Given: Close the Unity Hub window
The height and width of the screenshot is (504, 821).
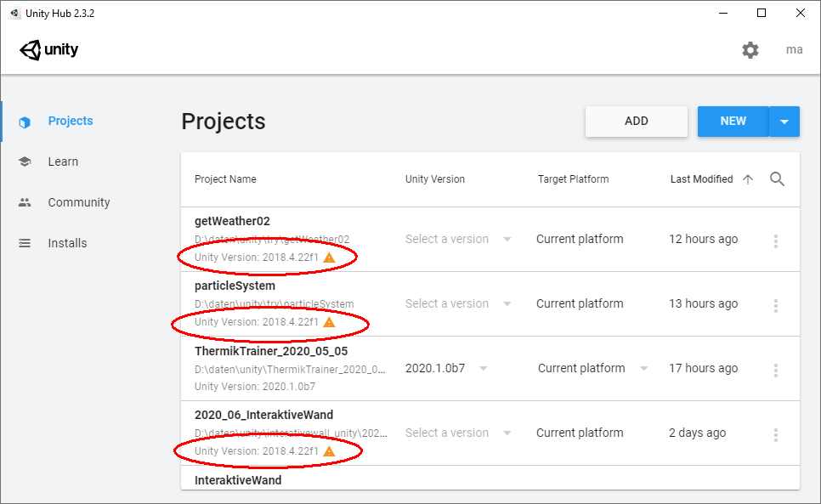Looking at the screenshot, I should (x=801, y=13).
